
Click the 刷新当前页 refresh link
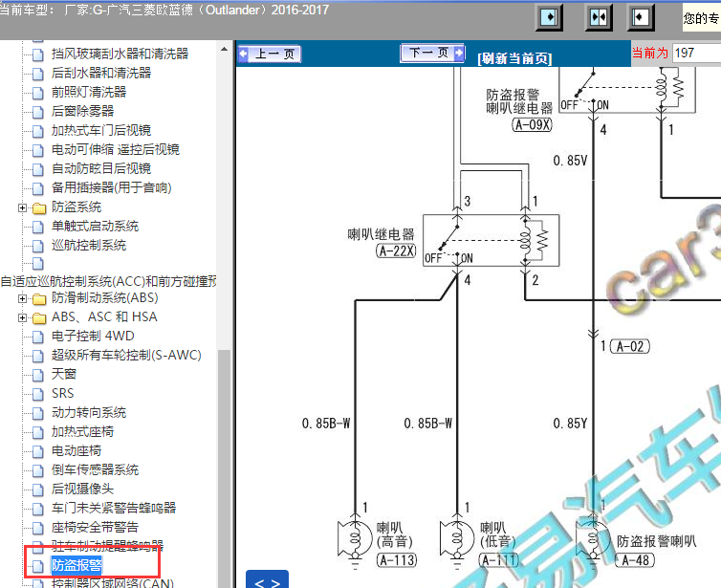[514, 58]
